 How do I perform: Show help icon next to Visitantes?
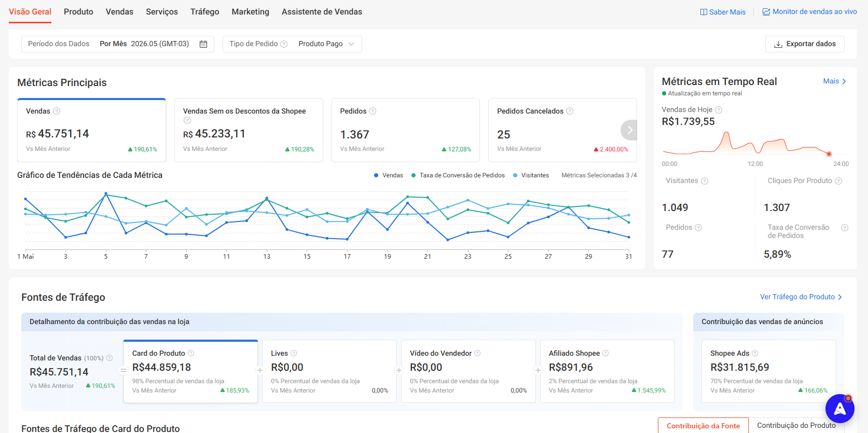(705, 181)
